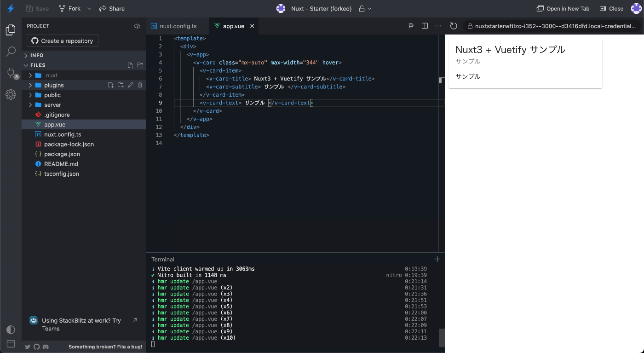Open the GitHub link icon at bottom
The image size is (644, 353).
pyautogui.click(x=37, y=347)
